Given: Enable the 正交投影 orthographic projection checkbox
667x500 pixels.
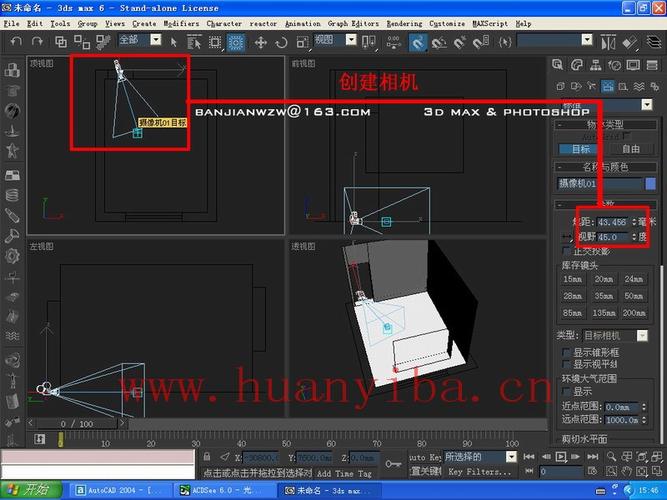Looking at the screenshot, I should click(566, 251).
